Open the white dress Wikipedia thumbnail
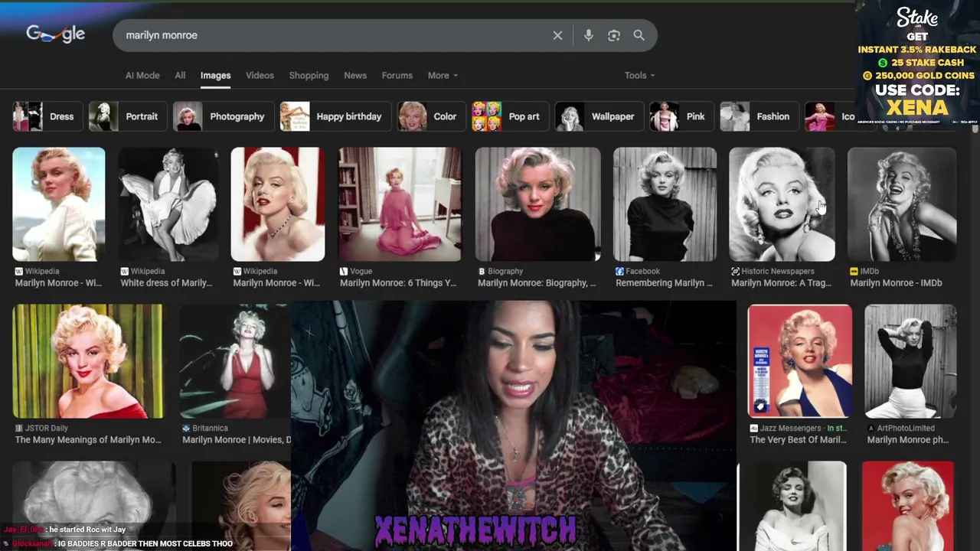This screenshot has width=980, height=551. tap(168, 204)
